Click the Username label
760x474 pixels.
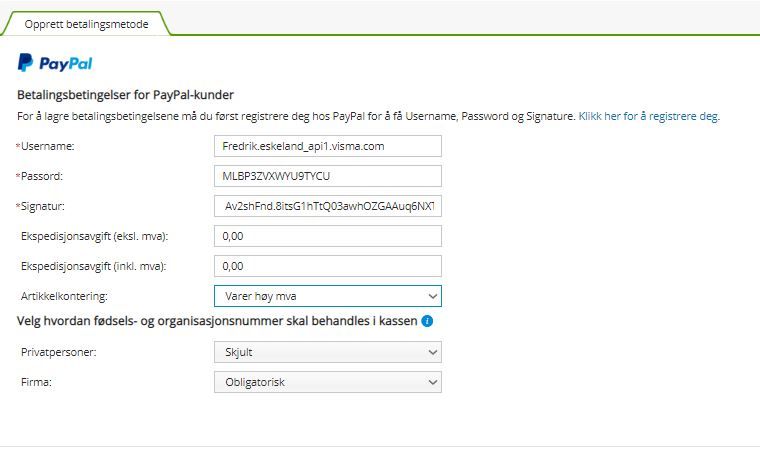49,147
